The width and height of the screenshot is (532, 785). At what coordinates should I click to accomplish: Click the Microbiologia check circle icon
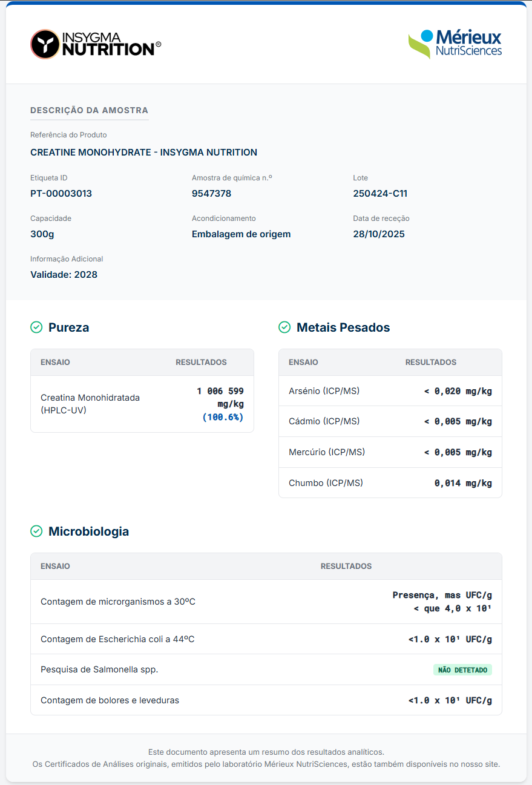(x=36, y=531)
